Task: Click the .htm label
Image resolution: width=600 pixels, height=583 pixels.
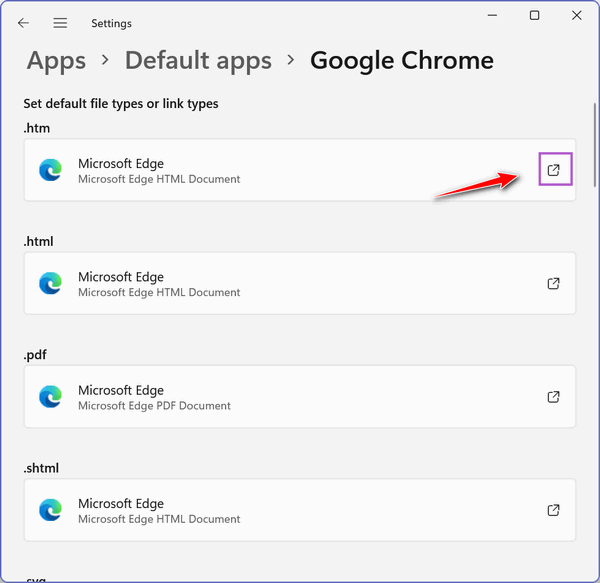Action: pos(37,128)
